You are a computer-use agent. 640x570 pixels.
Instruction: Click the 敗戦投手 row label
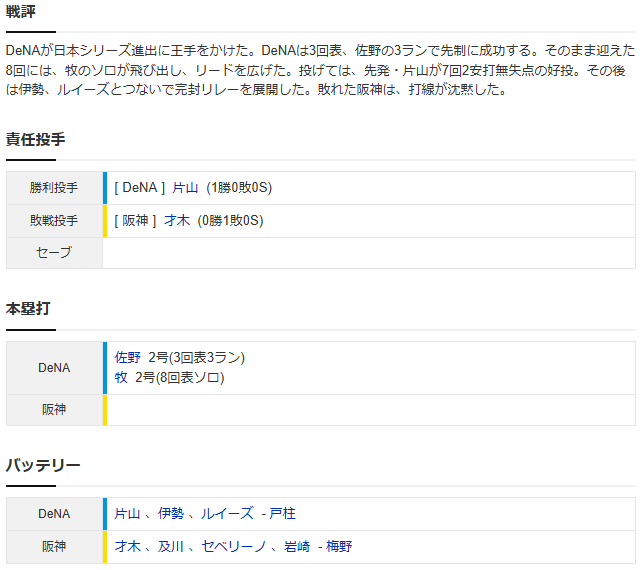click(x=54, y=221)
